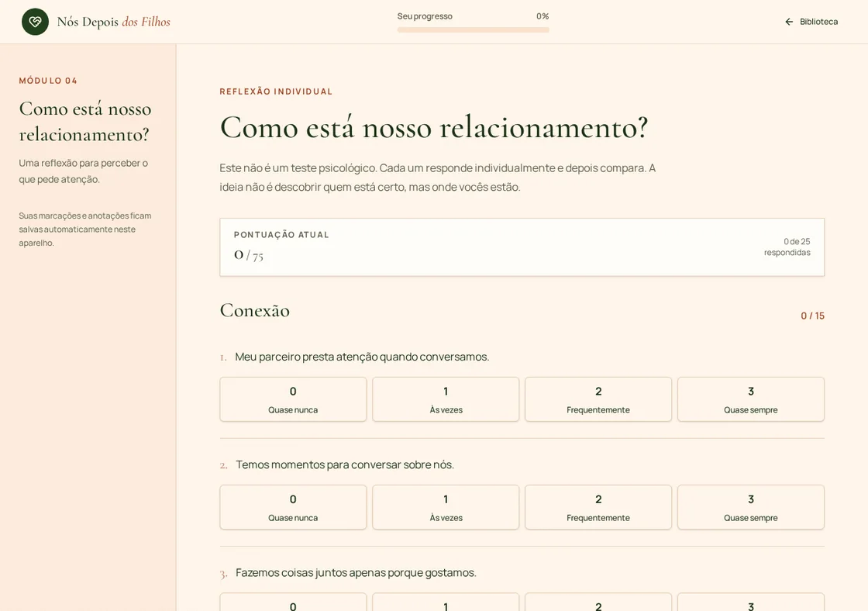Click question text Fazemos coisas juntos
This screenshot has width=868, height=611.
point(356,573)
